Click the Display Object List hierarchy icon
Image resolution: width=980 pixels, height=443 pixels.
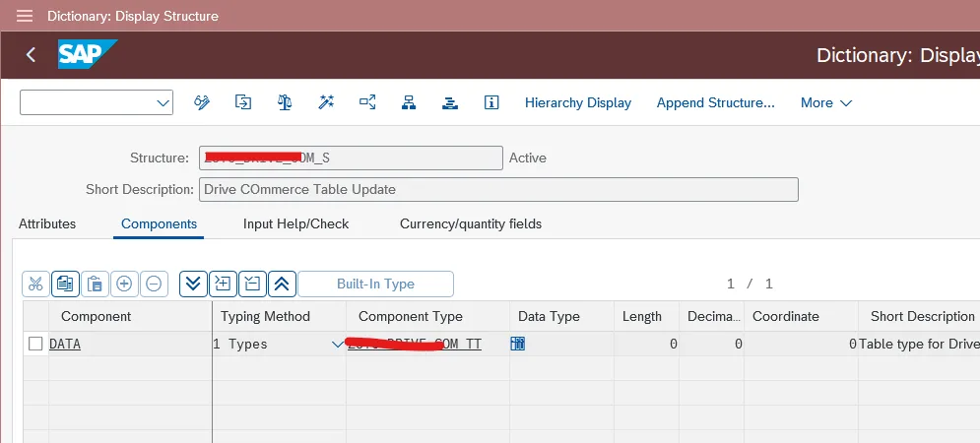point(408,102)
